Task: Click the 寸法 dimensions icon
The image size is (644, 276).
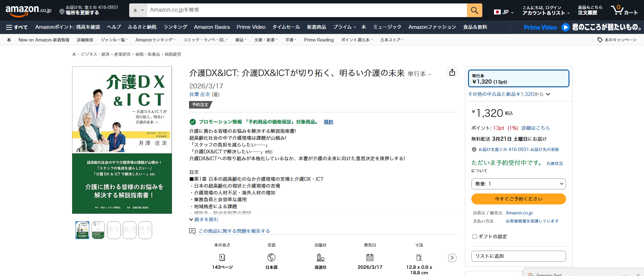Action: click(x=419, y=258)
